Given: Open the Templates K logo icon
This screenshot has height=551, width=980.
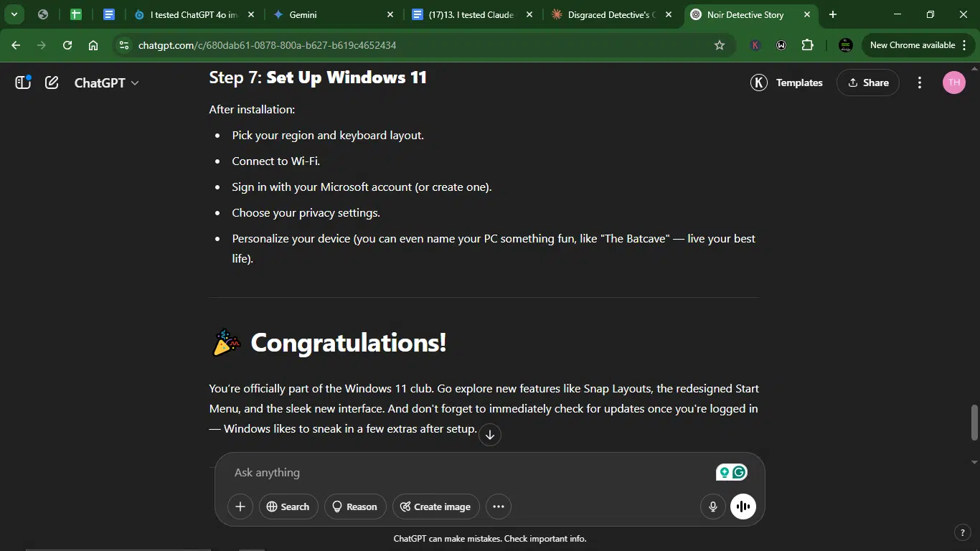Looking at the screenshot, I should coord(759,83).
